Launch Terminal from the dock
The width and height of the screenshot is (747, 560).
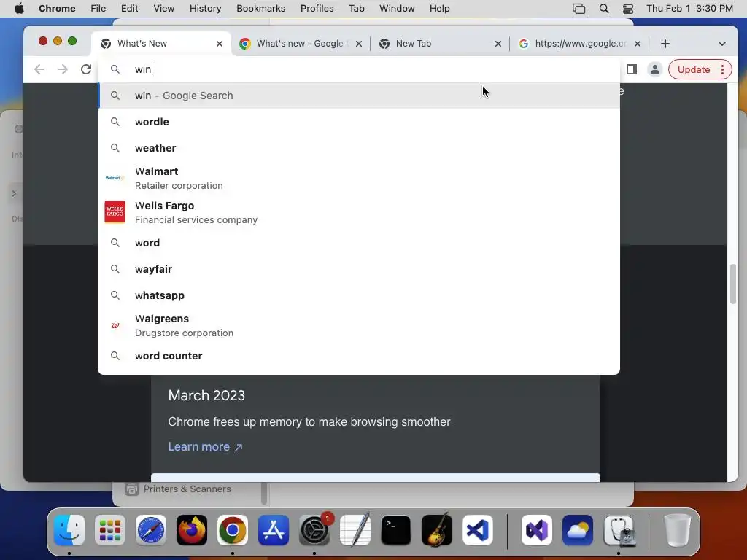(x=396, y=530)
